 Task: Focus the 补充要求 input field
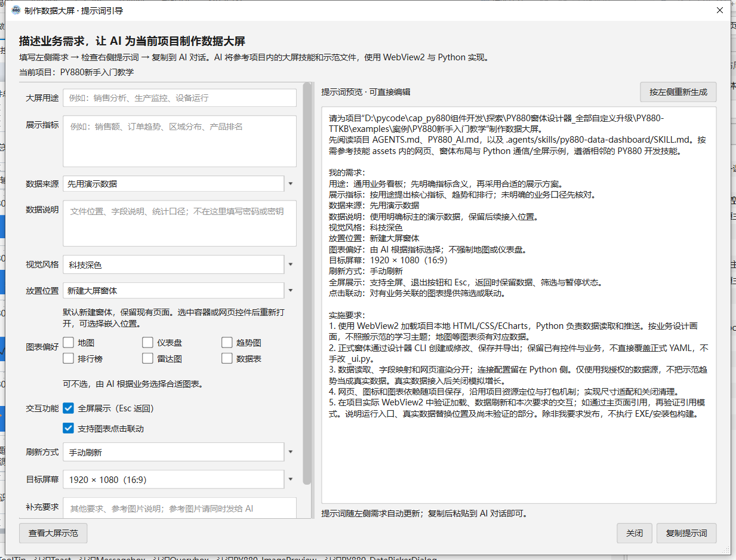(x=180, y=508)
